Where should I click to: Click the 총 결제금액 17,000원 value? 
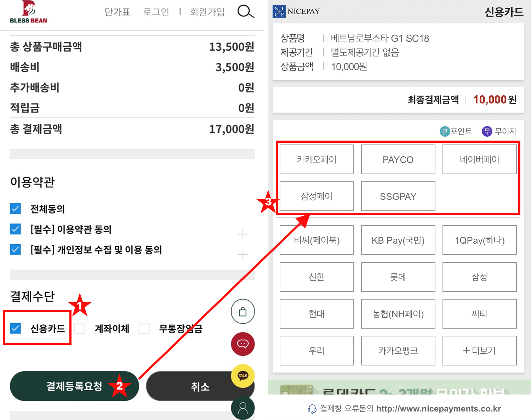(x=232, y=129)
